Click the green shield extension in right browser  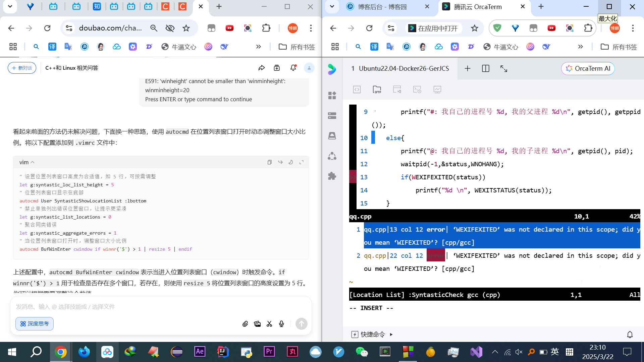(497, 28)
